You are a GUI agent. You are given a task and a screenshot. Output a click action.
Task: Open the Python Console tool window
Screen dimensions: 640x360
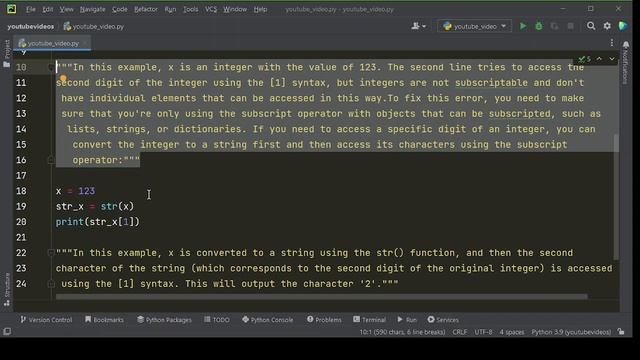(268, 320)
